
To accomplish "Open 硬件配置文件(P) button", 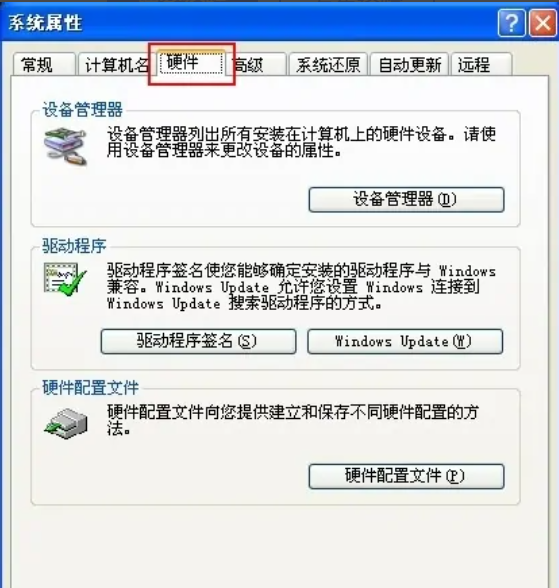I will coord(406,476).
